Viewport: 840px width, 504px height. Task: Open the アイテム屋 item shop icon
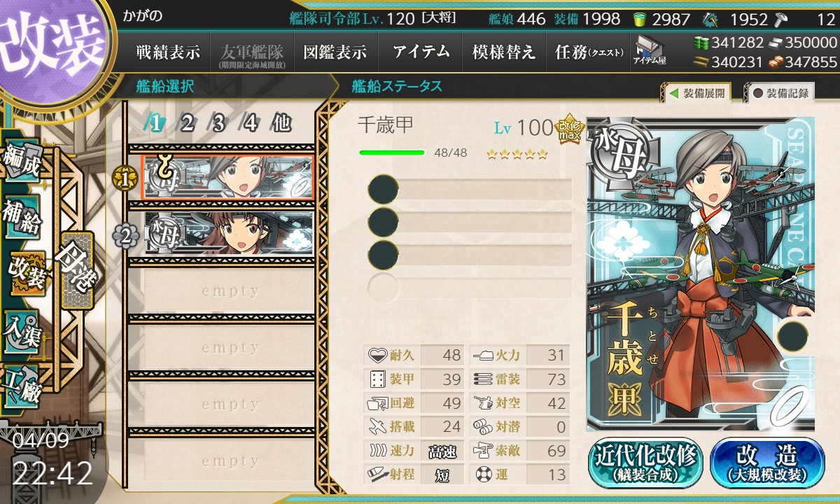tap(650, 50)
